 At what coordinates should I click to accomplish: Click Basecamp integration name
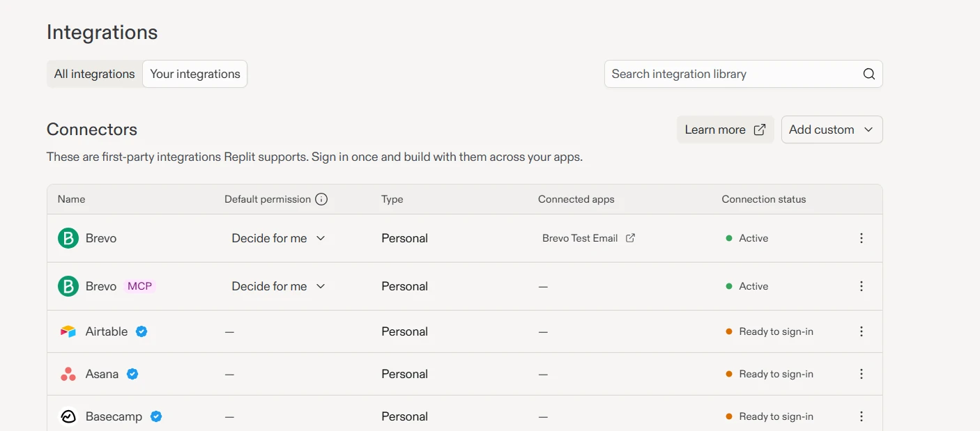tap(114, 416)
